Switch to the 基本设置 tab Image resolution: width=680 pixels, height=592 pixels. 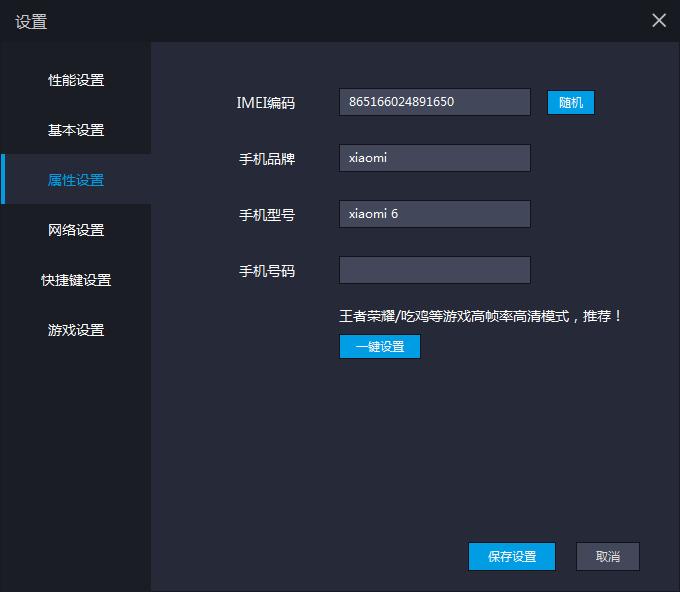pos(76,130)
